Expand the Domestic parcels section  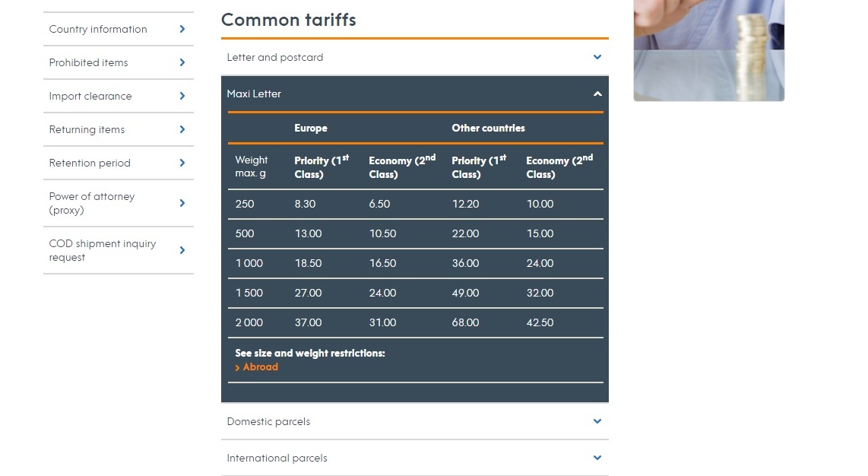(x=415, y=421)
